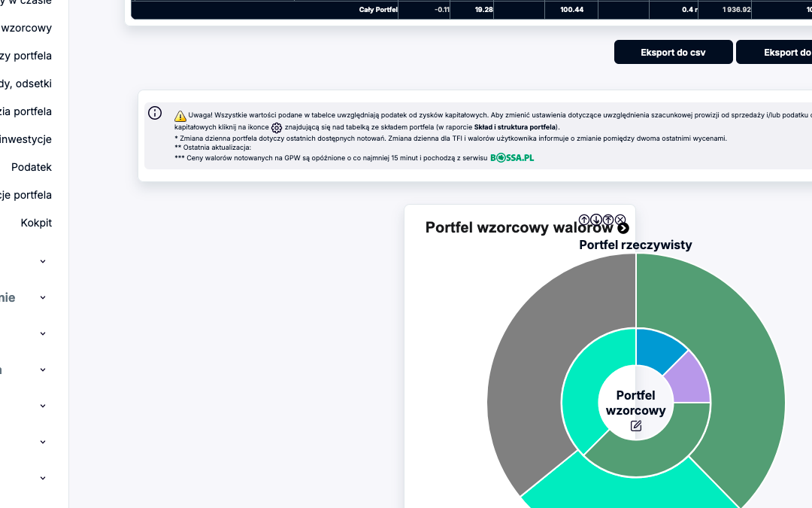The height and width of the screenshot is (508, 812).
Task: Click the info circle icon in the notice box
Action: click(155, 113)
